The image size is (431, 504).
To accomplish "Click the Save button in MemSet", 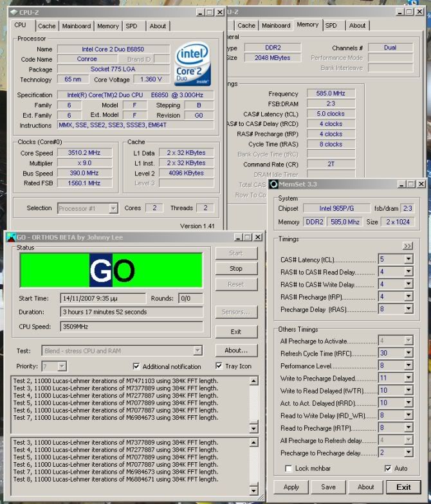I will pyautogui.click(x=328, y=487).
